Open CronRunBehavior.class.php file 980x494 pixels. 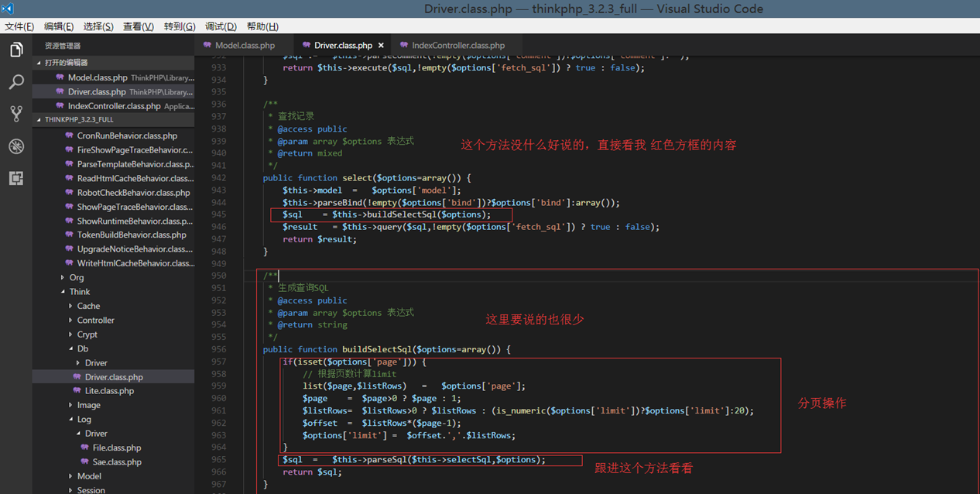pos(127,136)
